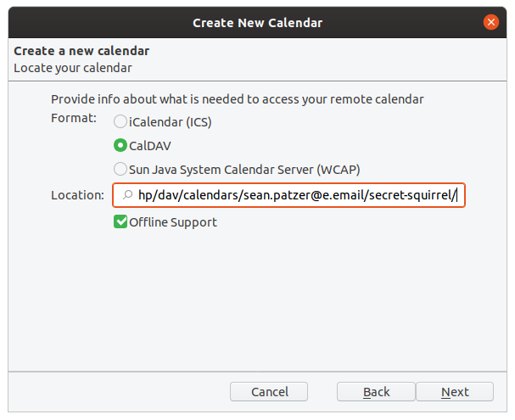Click the CalDAV format label text

coord(150,146)
